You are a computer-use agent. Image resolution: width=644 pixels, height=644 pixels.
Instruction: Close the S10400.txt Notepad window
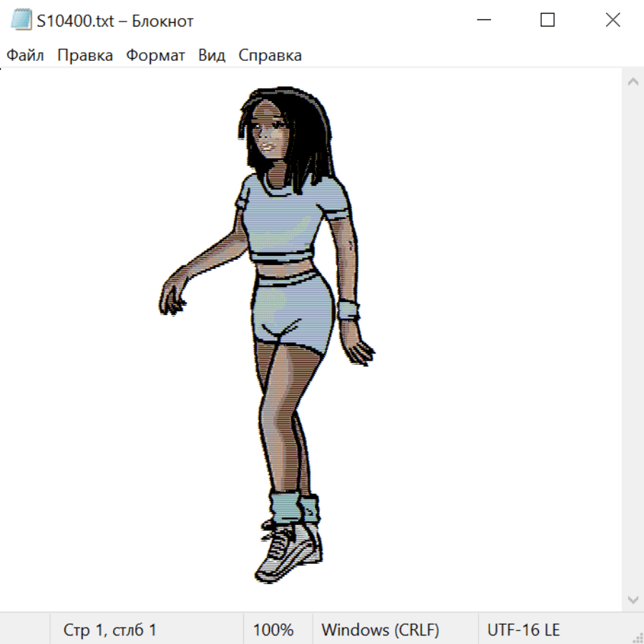click(613, 20)
